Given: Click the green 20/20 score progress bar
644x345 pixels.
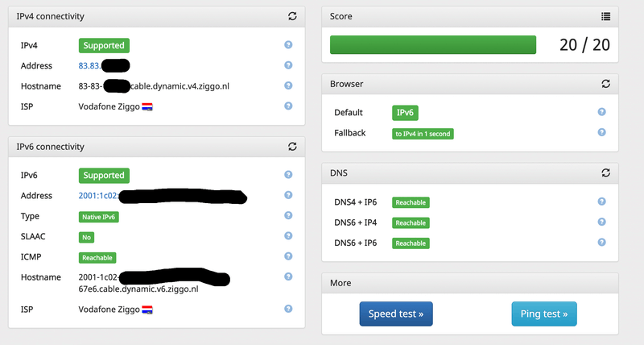Looking at the screenshot, I should click(x=433, y=45).
